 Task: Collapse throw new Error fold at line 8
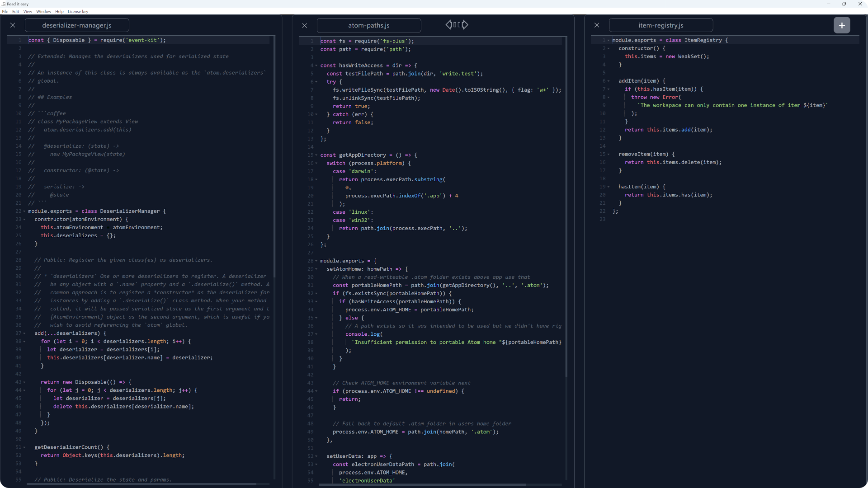pyautogui.click(x=609, y=97)
